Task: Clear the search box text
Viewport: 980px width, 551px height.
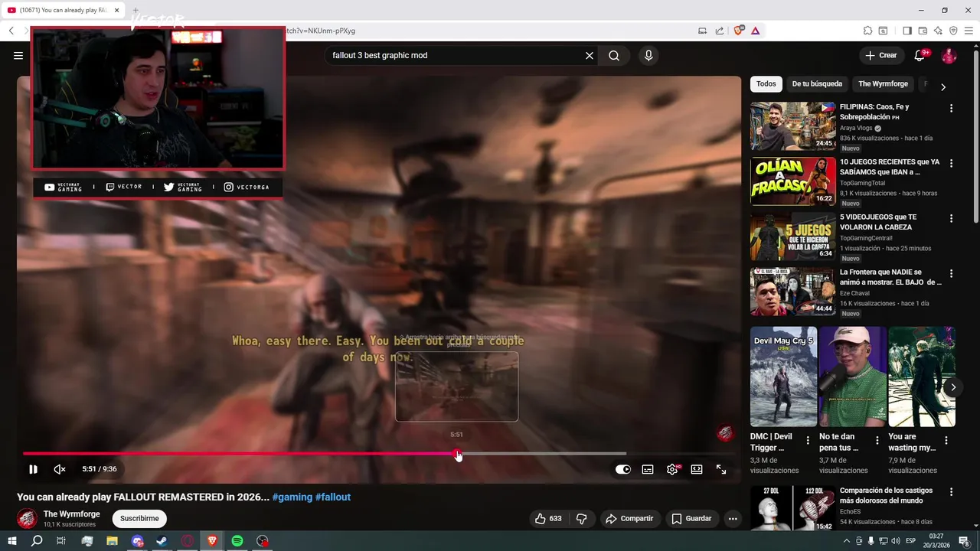Action: [x=590, y=55]
